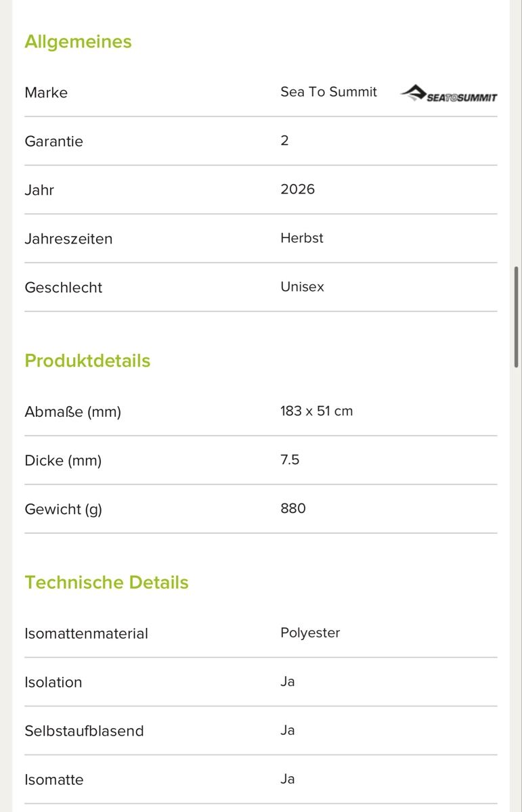Click the Geschlecht value Unisex

(x=302, y=287)
